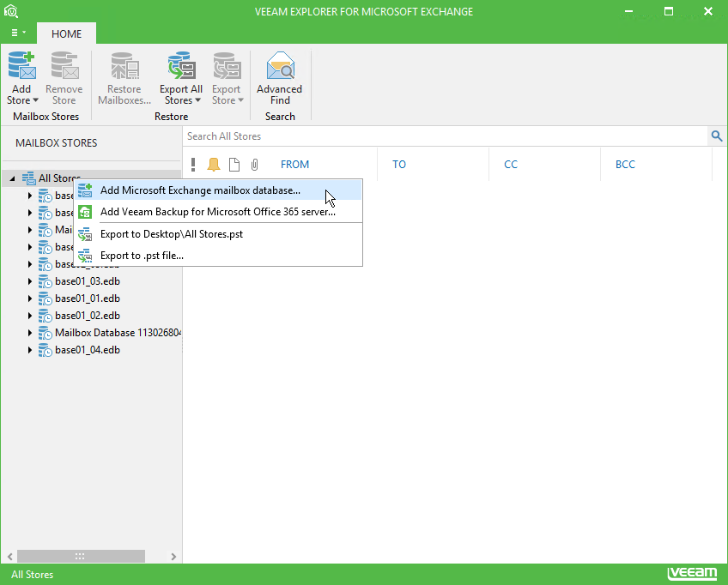Click the tree scrollbar right arrow
The height and width of the screenshot is (585, 728).
click(x=173, y=556)
